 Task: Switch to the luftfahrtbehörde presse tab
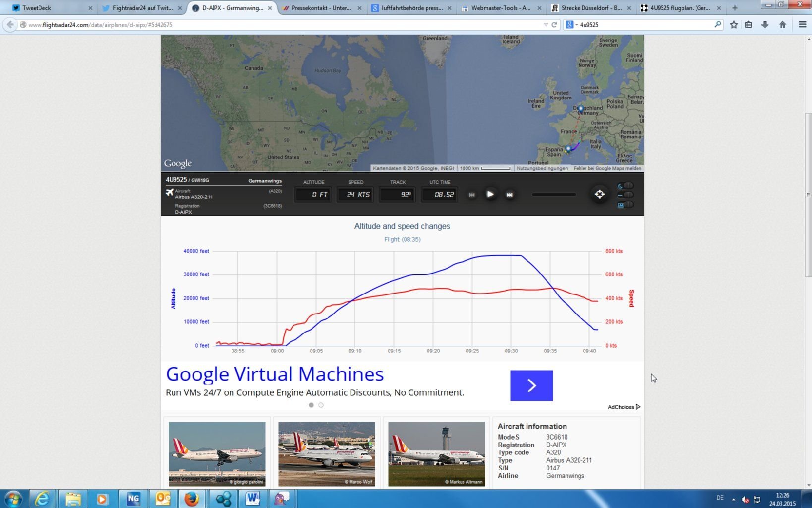411,8
